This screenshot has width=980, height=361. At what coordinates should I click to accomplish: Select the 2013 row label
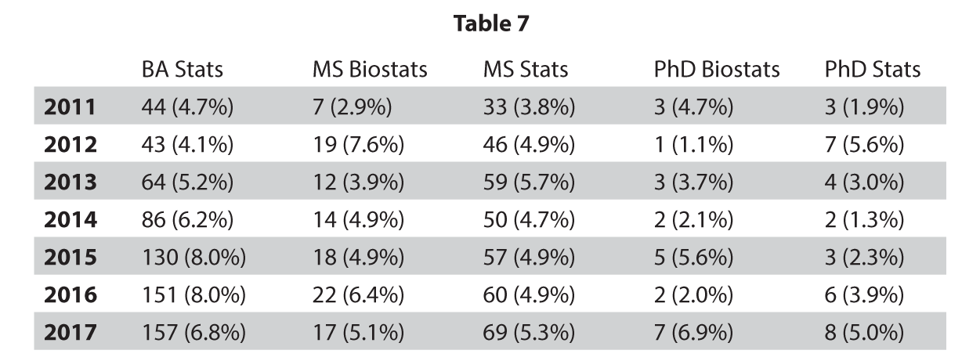(71, 182)
